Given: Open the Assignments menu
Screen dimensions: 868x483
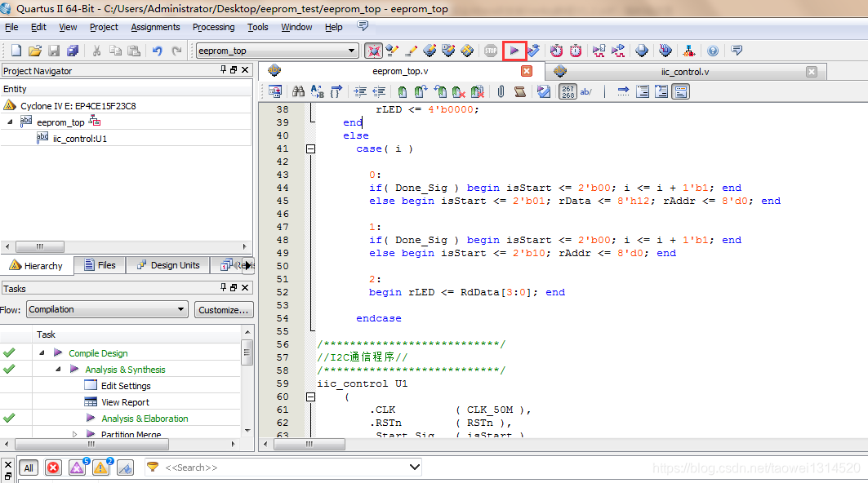Looking at the screenshot, I should 155,27.
